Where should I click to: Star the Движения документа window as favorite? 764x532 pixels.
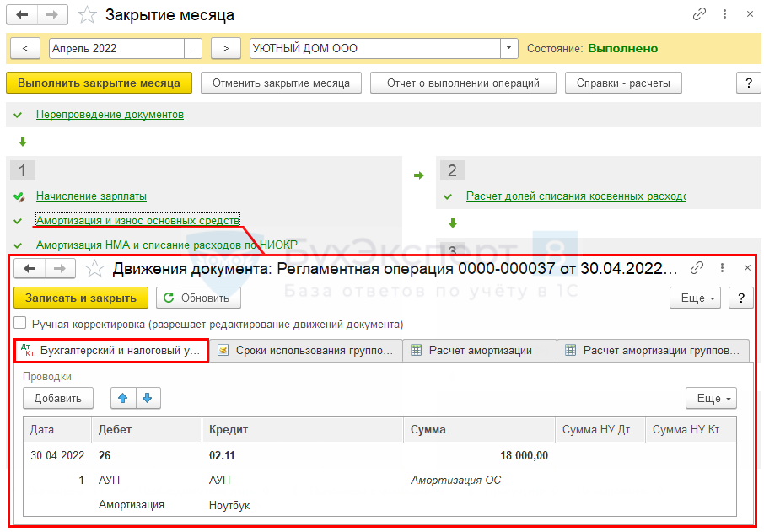click(95, 269)
